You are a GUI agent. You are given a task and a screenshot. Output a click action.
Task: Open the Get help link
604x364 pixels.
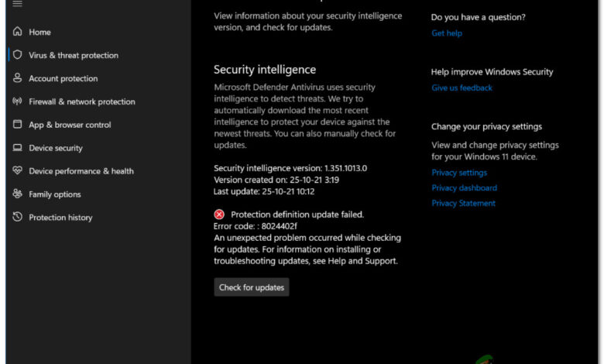[x=447, y=33]
